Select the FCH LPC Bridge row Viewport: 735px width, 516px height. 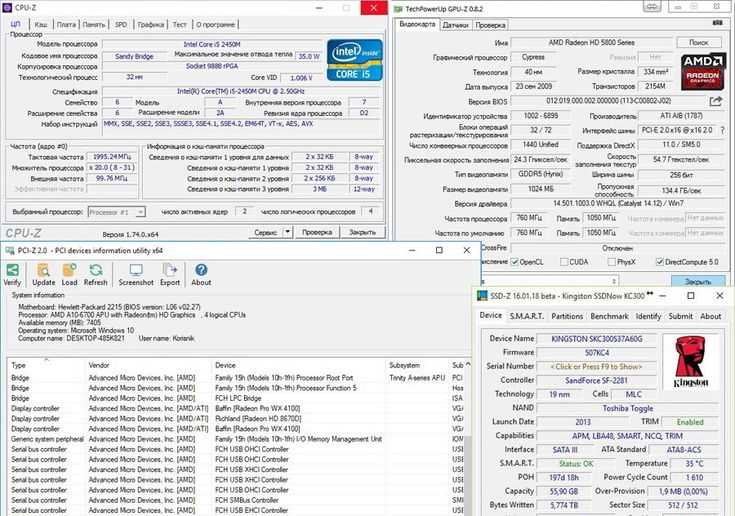tap(236, 398)
